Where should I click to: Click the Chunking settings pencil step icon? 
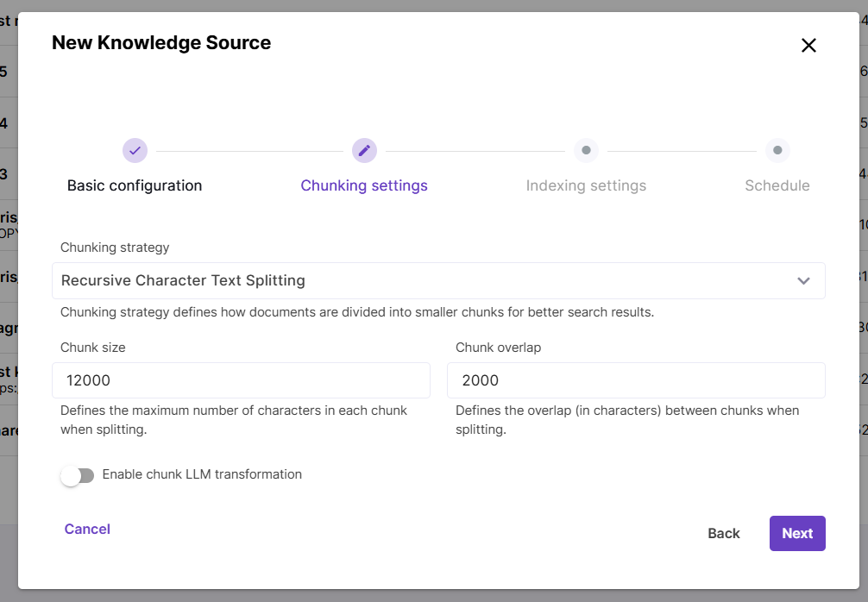[364, 150]
